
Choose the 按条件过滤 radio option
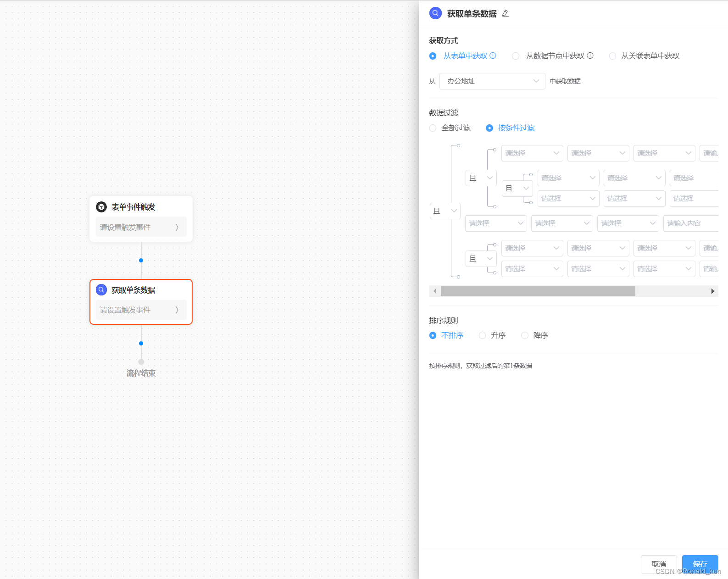click(489, 128)
